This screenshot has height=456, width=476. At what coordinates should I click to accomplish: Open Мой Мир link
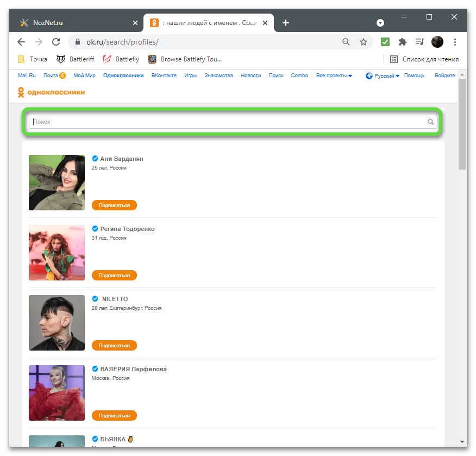click(x=84, y=76)
